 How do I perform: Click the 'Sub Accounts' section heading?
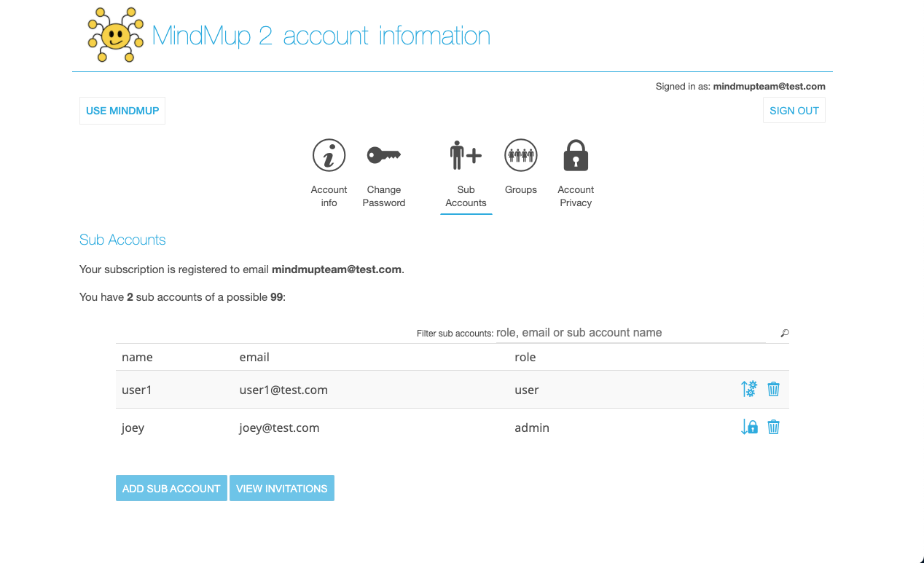(122, 240)
